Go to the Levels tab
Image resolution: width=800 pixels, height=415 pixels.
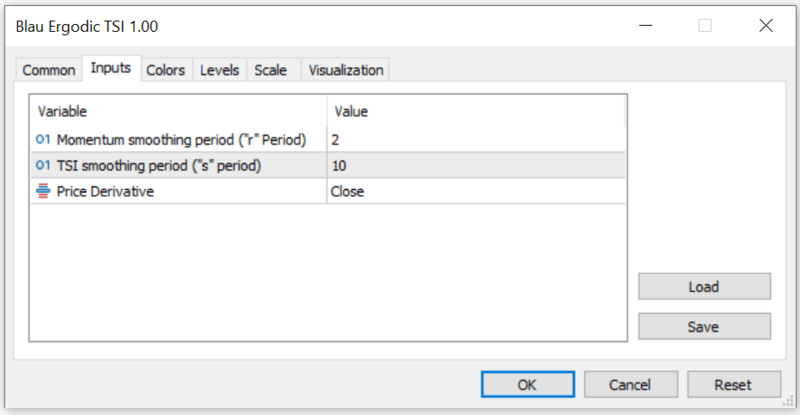(x=219, y=70)
